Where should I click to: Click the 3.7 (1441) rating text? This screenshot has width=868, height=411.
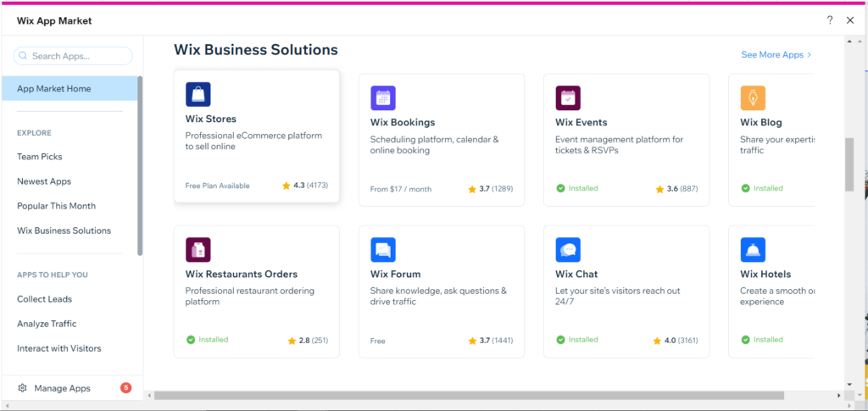click(x=496, y=341)
